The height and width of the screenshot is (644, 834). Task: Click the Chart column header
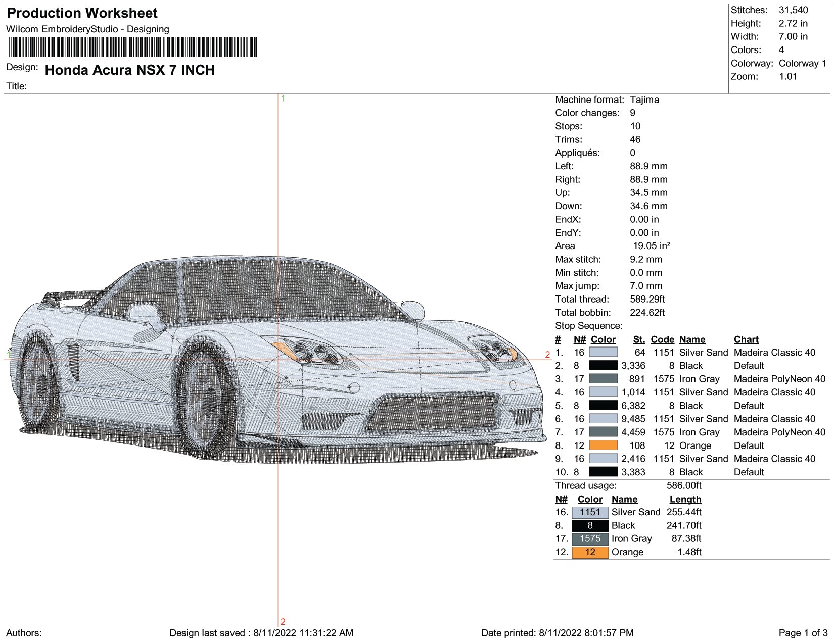pos(746,339)
